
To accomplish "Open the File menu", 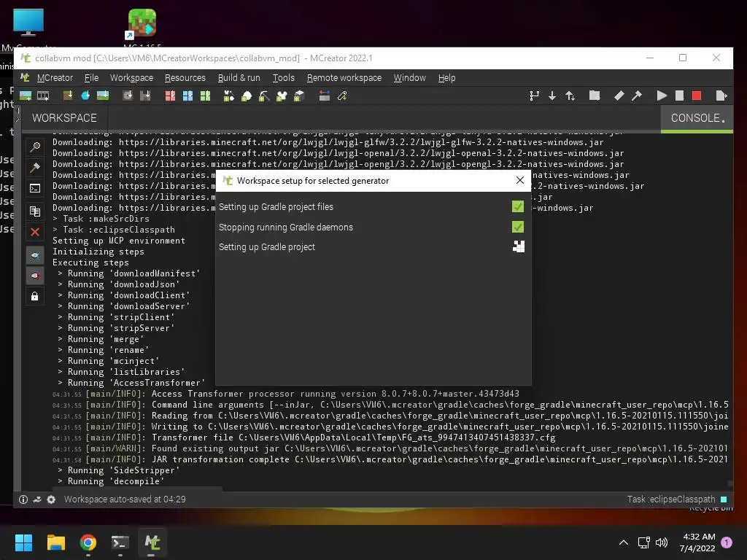I will (91, 77).
